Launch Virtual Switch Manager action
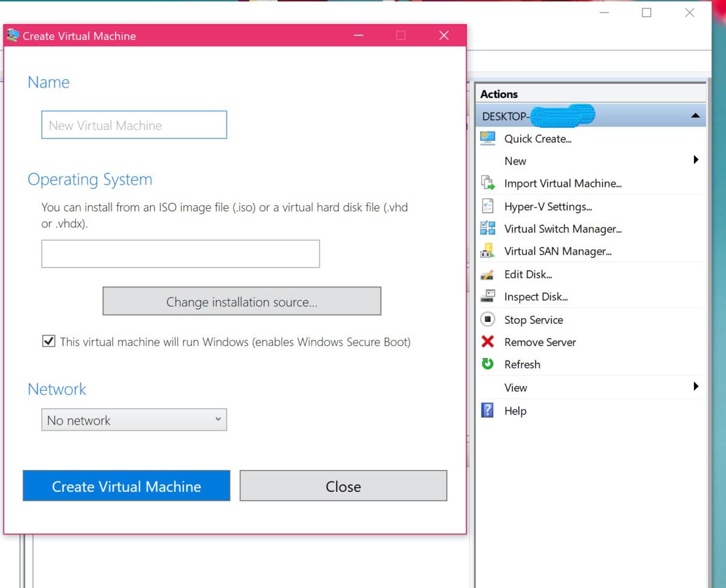 563,229
